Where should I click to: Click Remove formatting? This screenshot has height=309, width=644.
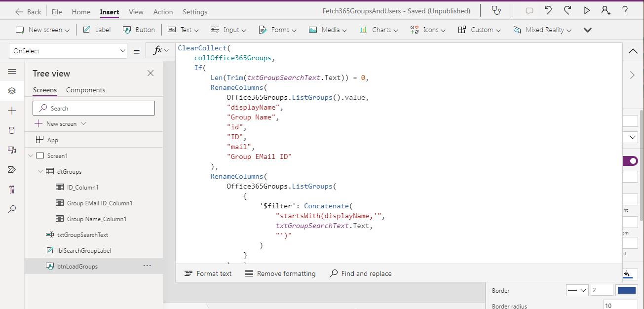coord(280,273)
